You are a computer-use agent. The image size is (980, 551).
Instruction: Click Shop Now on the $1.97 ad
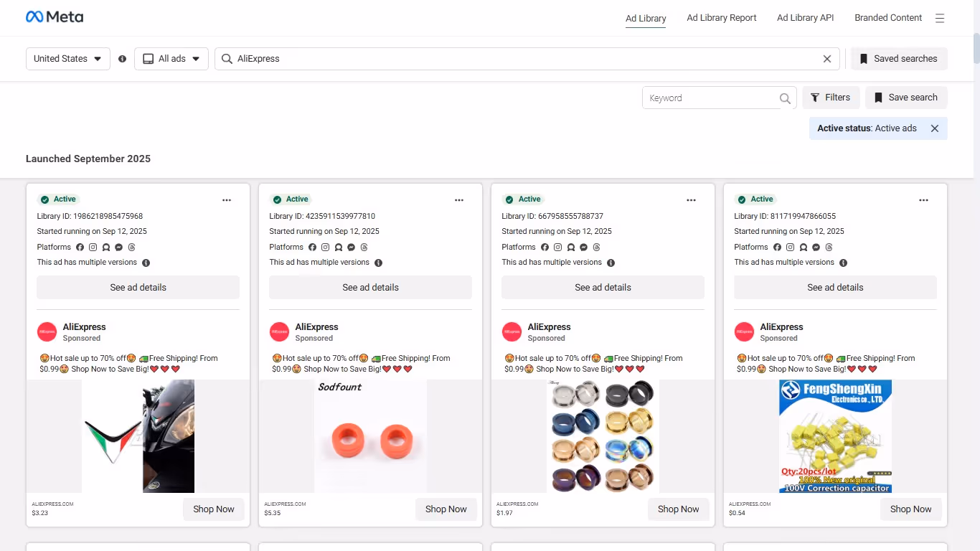coord(679,509)
